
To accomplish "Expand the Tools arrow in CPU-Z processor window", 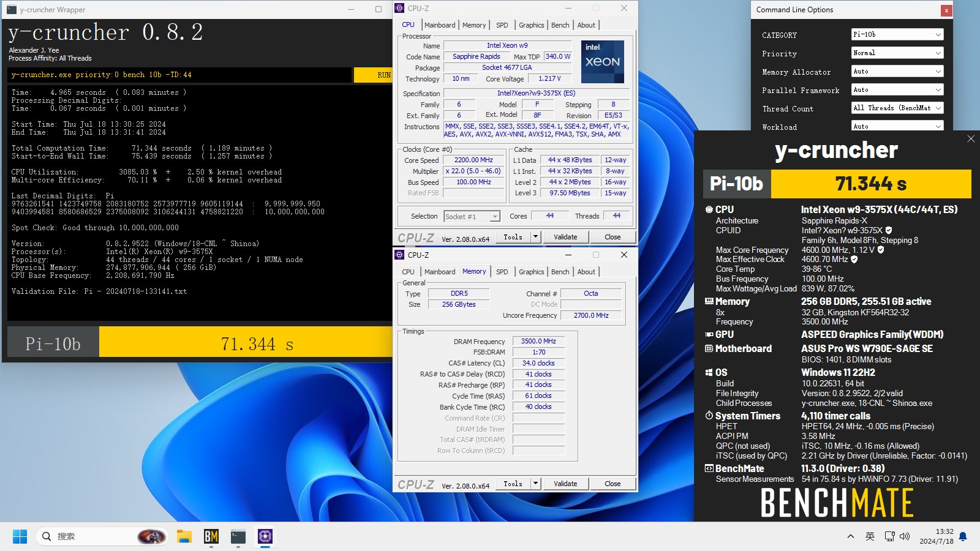I will coord(535,237).
